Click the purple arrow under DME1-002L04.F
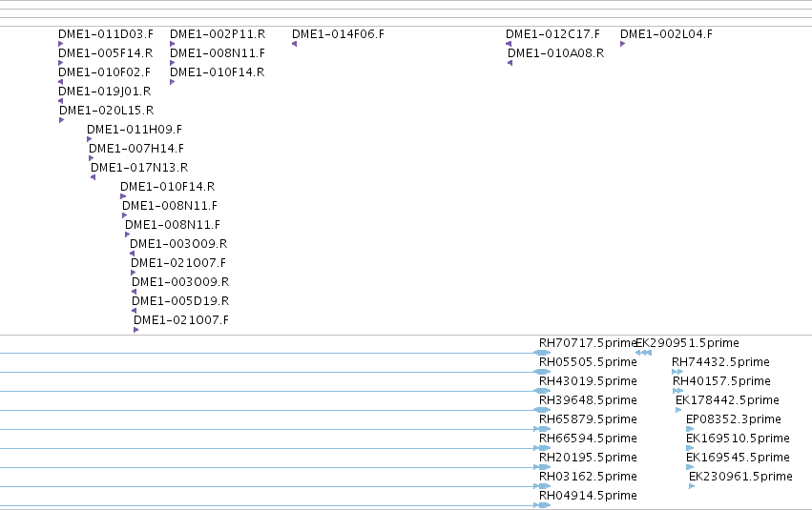The image size is (812, 510). [x=622, y=44]
